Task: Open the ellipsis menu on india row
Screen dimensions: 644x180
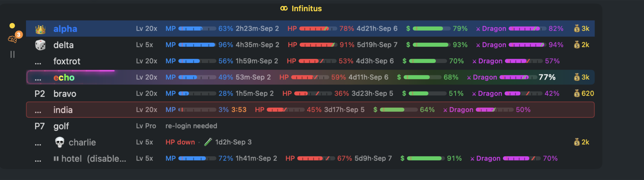Action: pos(38,111)
